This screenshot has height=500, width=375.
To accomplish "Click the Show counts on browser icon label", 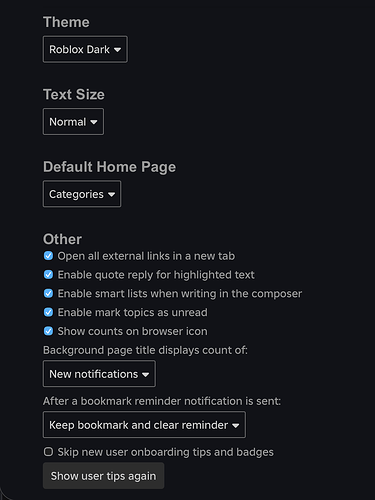I will point(133,331).
